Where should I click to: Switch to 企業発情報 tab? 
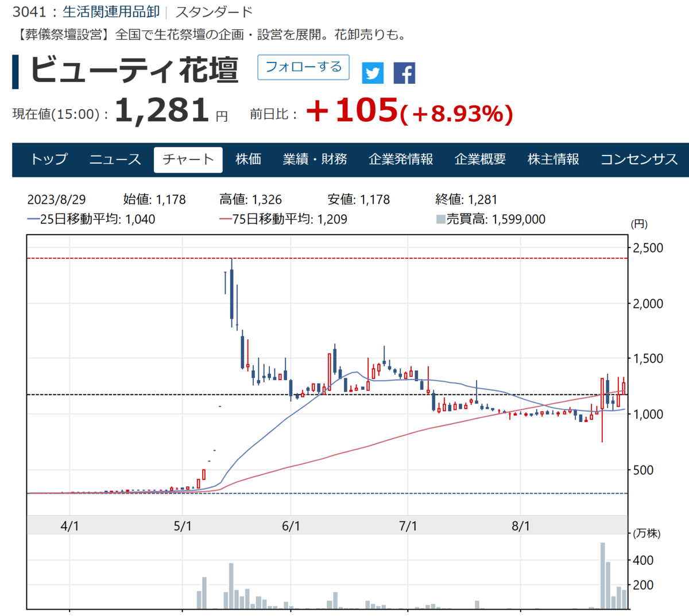pyautogui.click(x=401, y=159)
